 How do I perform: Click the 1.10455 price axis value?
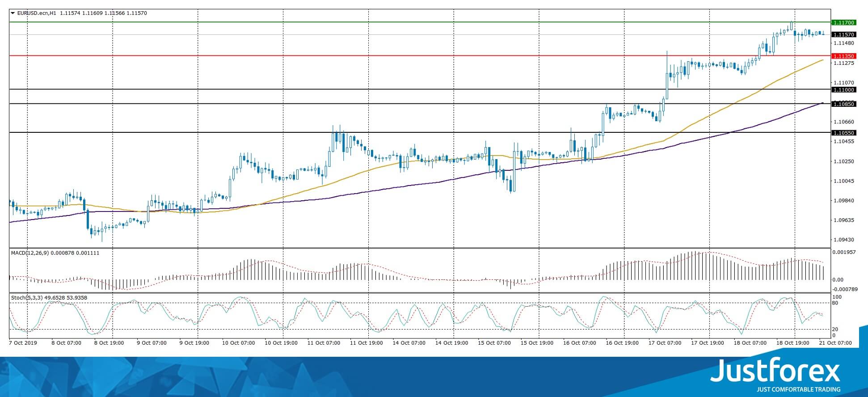coord(843,141)
